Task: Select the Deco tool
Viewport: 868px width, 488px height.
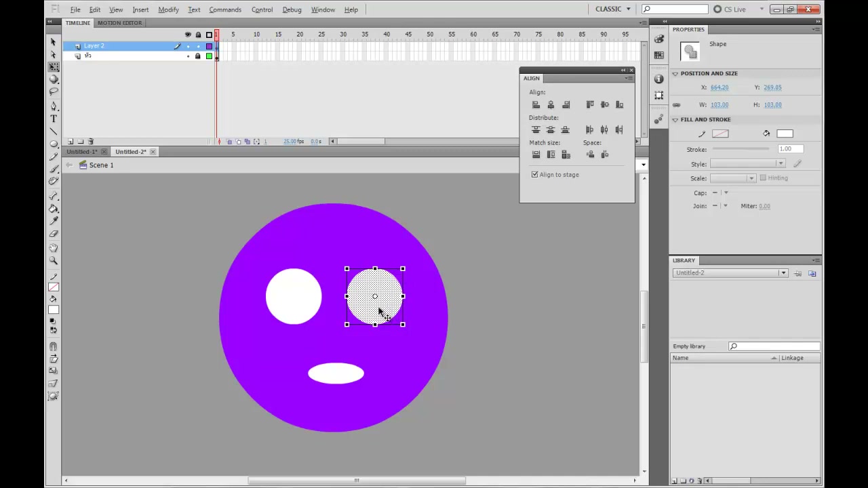Action: (54, 181)
